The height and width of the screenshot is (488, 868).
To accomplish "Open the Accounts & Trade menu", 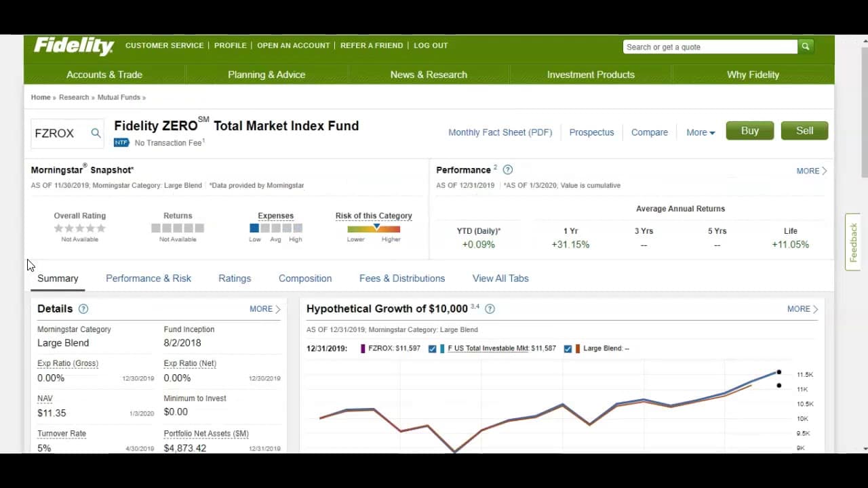I will pos(104,75).
